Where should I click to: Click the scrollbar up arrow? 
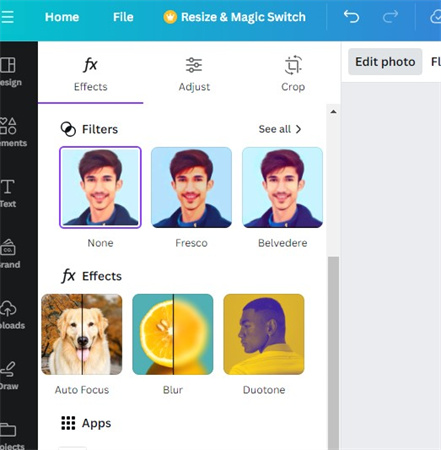point(333,112)
